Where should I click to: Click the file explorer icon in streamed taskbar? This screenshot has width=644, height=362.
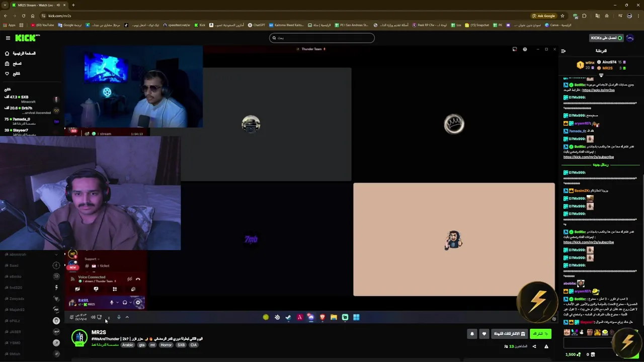pyautogui.click(x=334, y=317)
